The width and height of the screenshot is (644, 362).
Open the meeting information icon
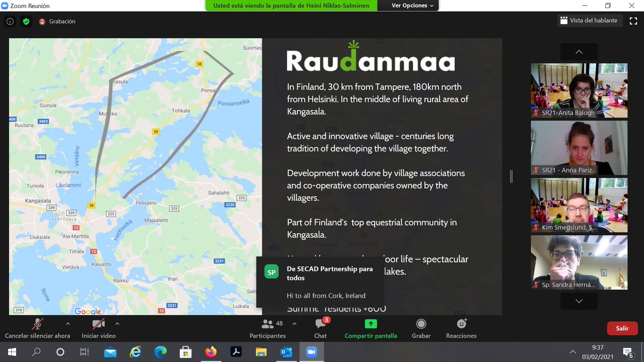10,21
